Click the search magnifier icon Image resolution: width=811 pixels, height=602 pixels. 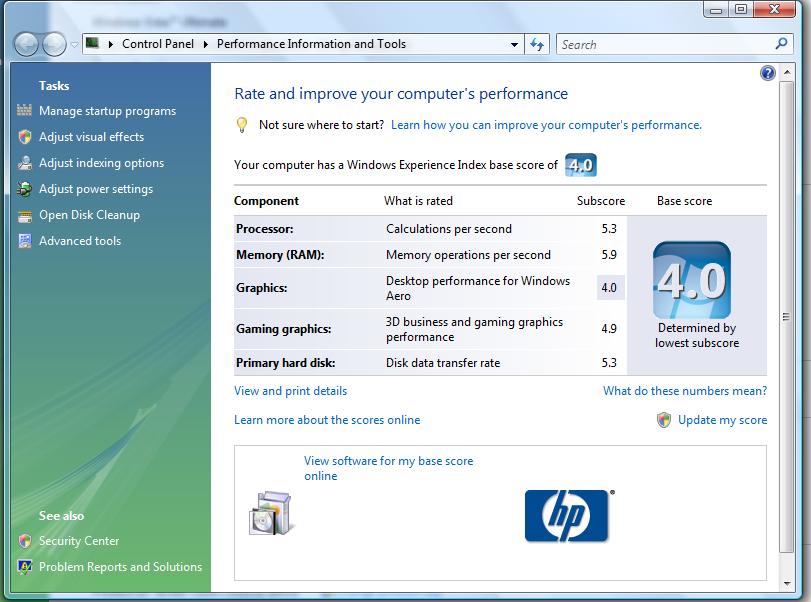pos(782,44)
